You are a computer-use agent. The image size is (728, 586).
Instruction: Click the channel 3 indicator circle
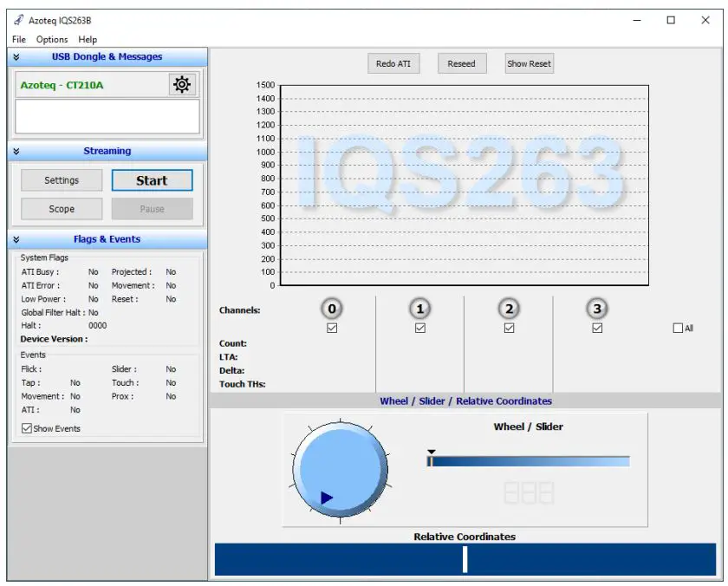coord(596,308)
